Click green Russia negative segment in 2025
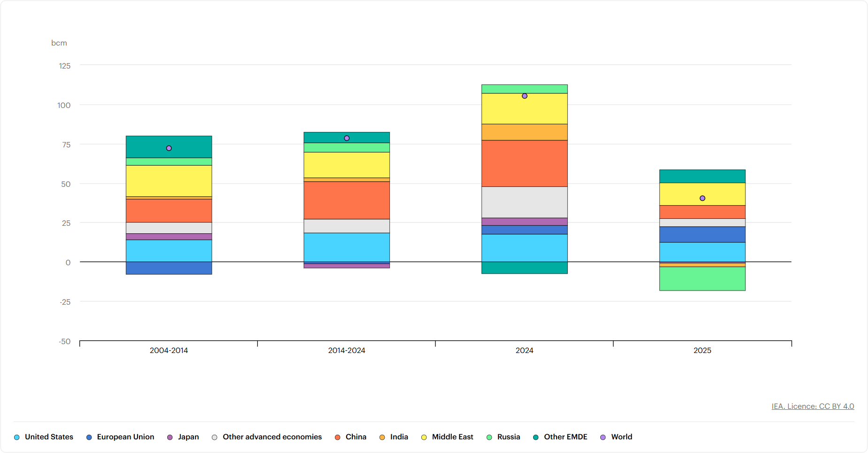Image resolution: width=868 pixels, height=453 pixels. pos(702,279)
